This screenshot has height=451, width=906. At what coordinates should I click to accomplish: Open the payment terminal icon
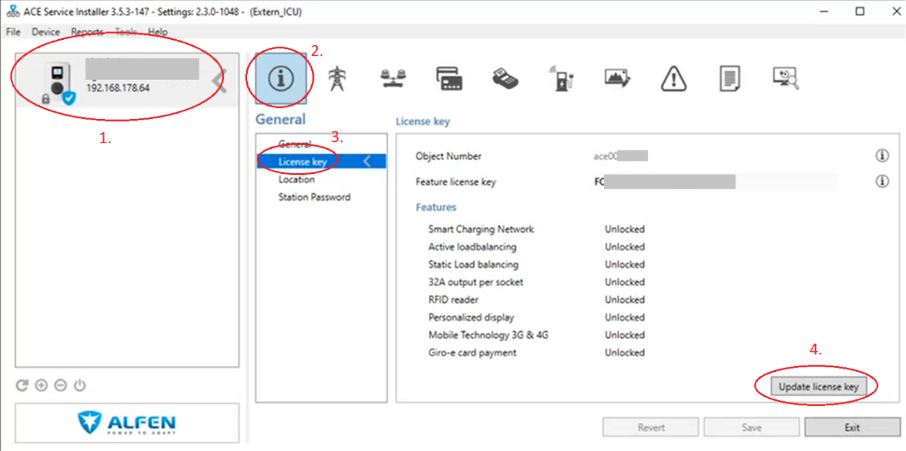506,79
